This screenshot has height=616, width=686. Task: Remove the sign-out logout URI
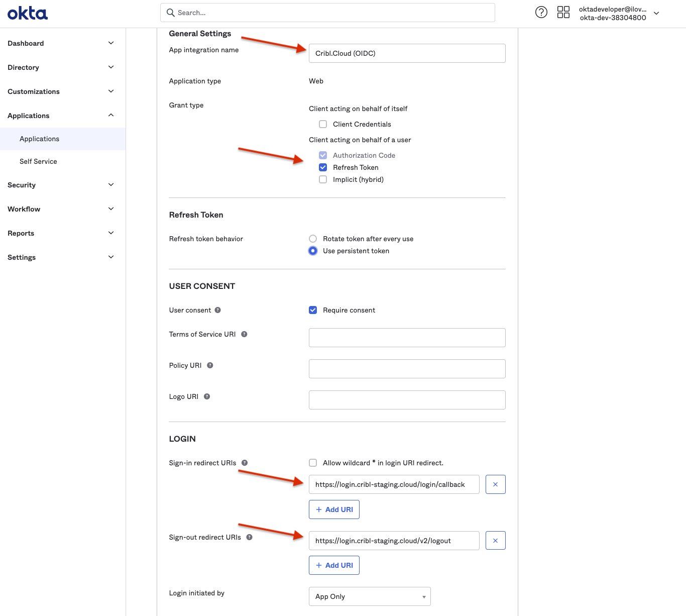tap(496, 541)
